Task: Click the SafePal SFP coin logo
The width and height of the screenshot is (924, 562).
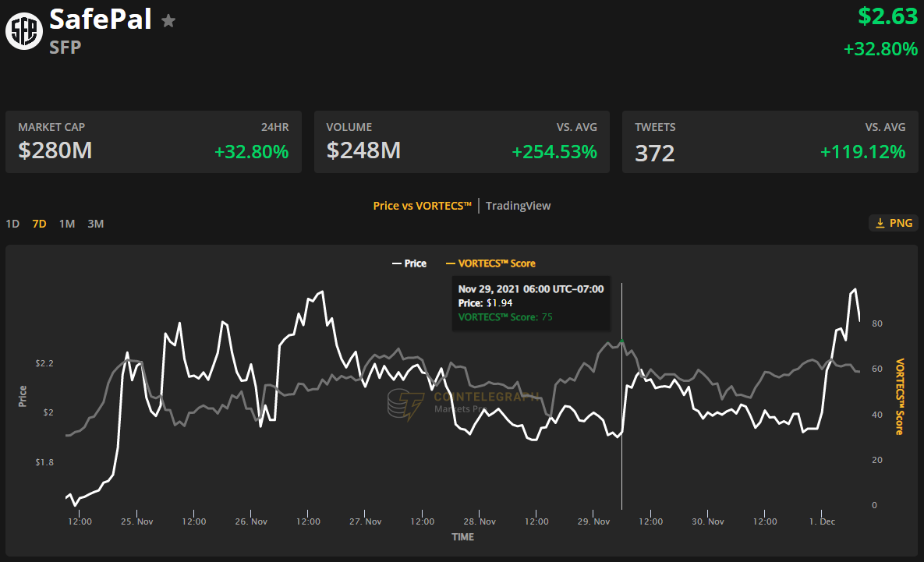Action: point(24,30)
